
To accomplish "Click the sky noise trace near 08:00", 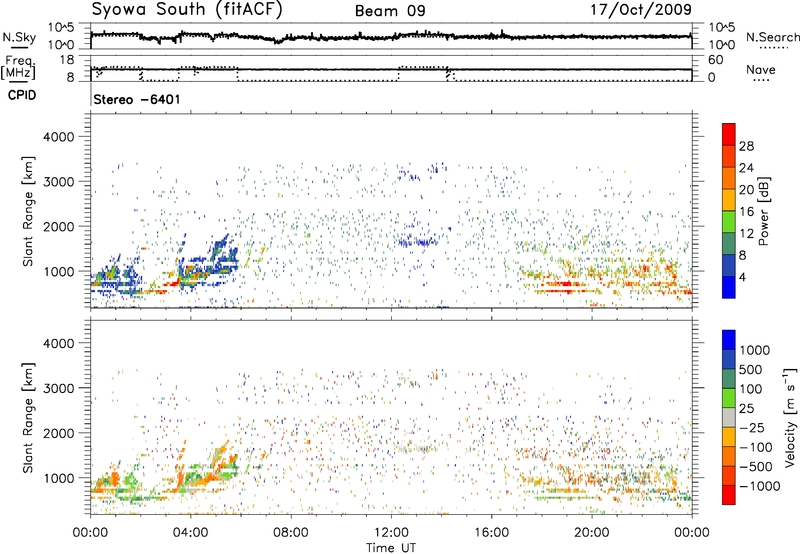I will click(x=290, y=38).
